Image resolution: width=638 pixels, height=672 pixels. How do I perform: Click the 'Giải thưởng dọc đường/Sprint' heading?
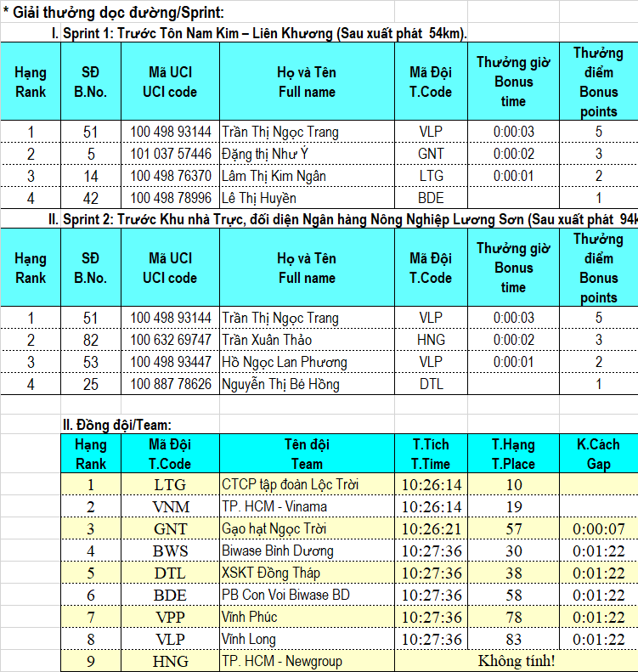115,12
